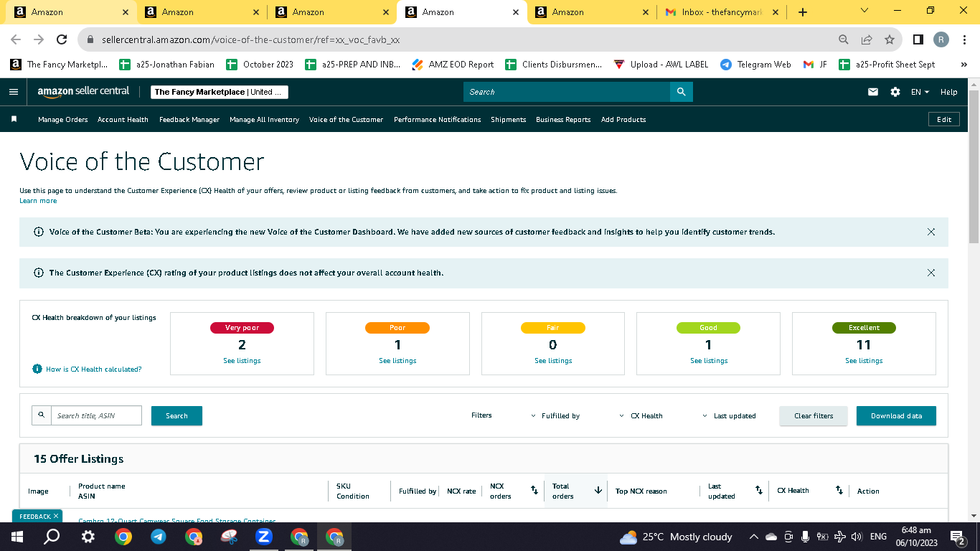This screenshot has width=980, height=551.
Task: Sort by CX Health column arrows
Action: point(839,491)
